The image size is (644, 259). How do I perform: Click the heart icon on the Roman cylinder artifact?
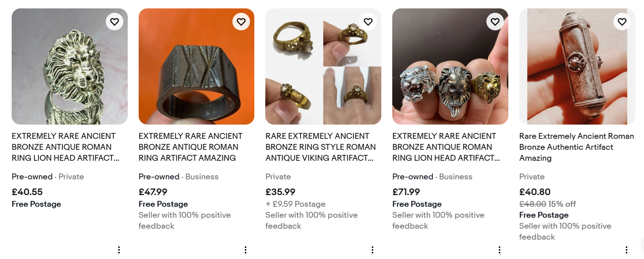coord(622,22)
